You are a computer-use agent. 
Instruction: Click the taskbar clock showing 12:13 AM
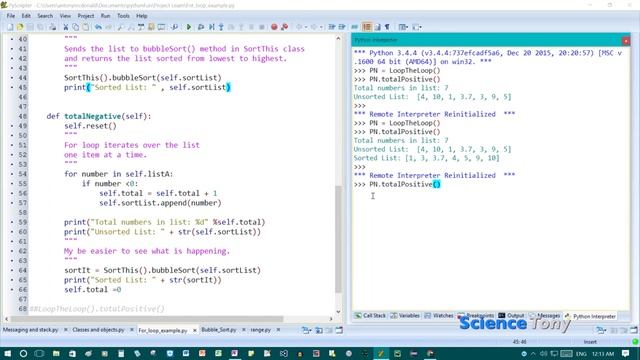click(603, 353)
